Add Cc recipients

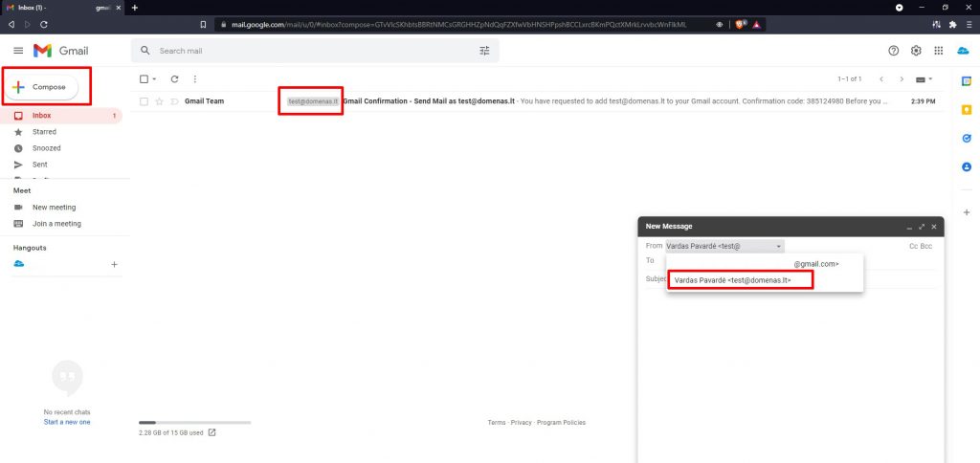click(x=913, y=247)
